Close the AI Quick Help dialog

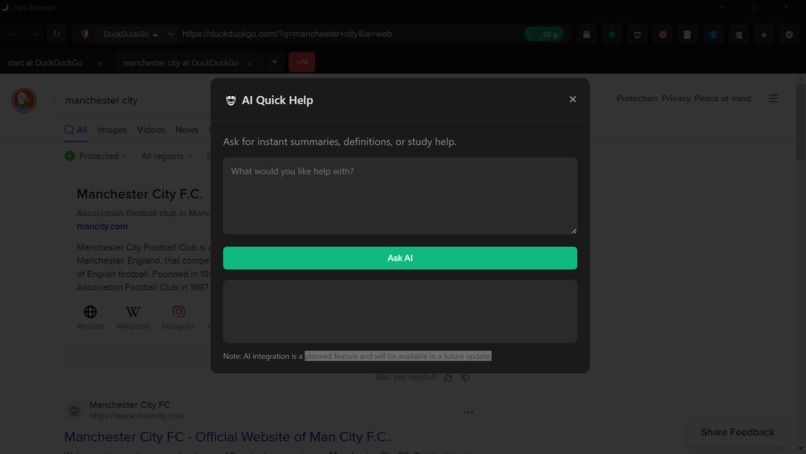click(572, 99)
